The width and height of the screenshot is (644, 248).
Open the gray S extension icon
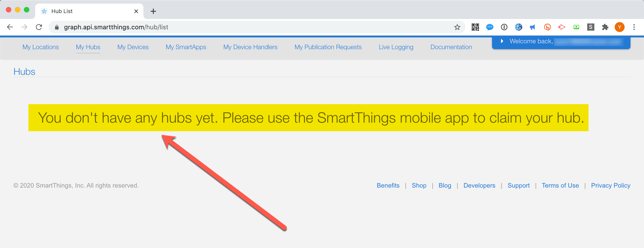click(x=591, y=27)
